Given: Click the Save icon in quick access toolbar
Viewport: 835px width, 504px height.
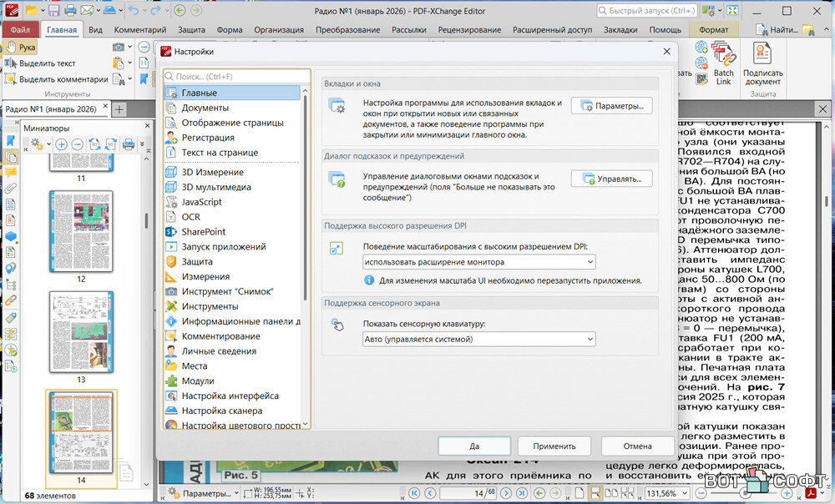Looking at the screenshot, I should point(54,11).
